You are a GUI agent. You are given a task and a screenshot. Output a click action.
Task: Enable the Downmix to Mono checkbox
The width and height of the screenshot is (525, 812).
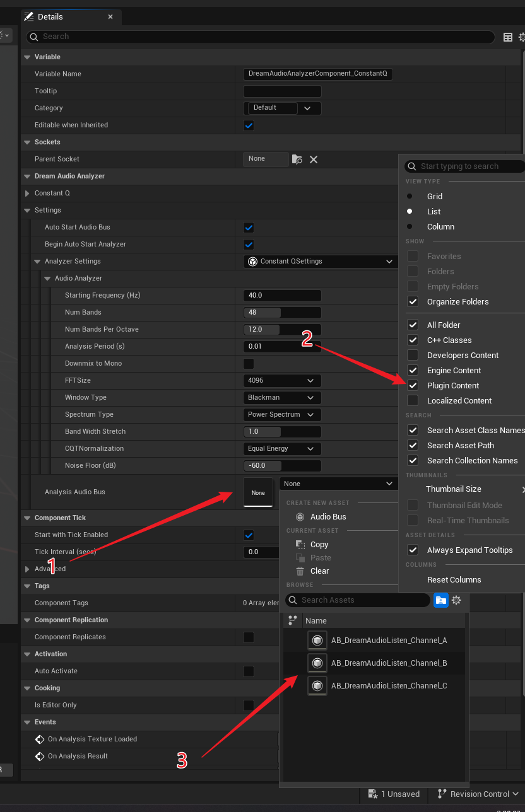coord(249,364)
